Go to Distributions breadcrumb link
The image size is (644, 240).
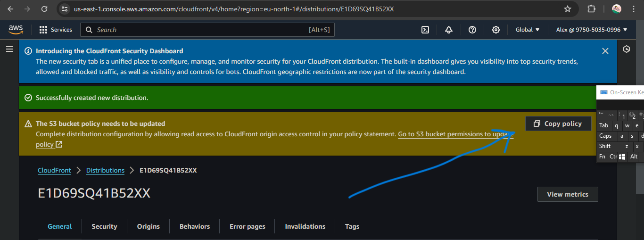pyautogui.click(x=105, y=170)
